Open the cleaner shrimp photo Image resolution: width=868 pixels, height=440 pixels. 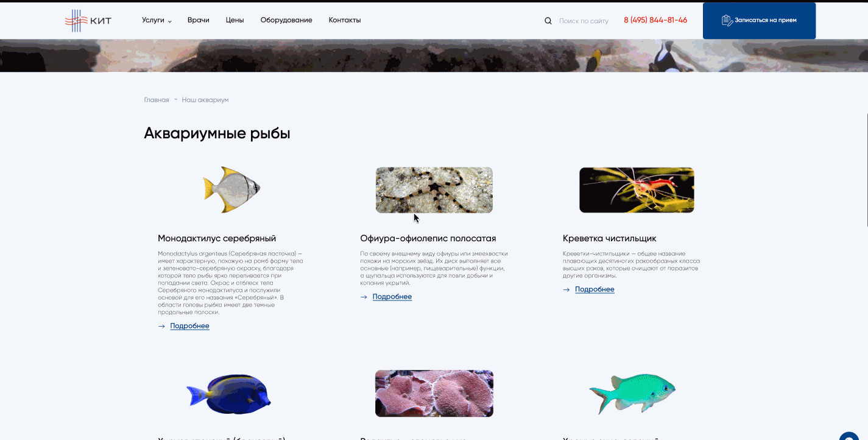click(x=637, y=190)
